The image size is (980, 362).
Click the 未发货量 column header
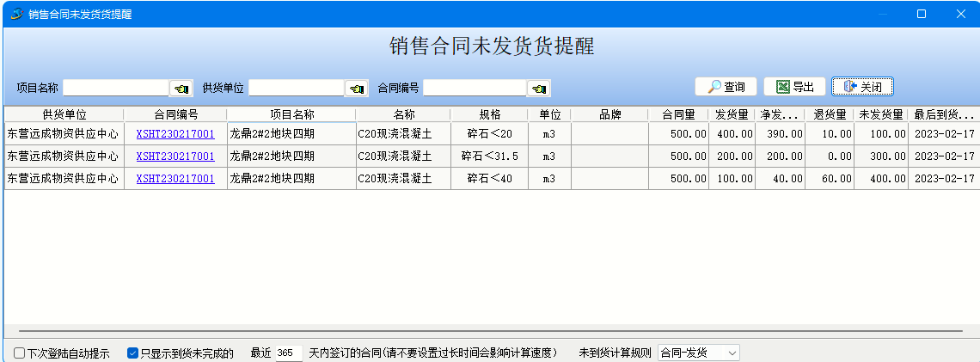(x=880, y=114)
